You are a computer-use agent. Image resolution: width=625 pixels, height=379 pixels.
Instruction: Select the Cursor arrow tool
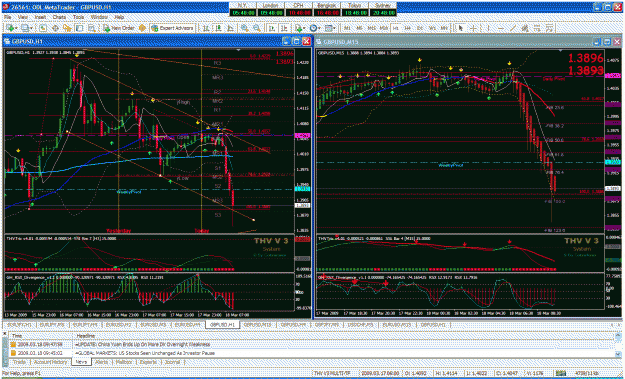click(460, 28)
